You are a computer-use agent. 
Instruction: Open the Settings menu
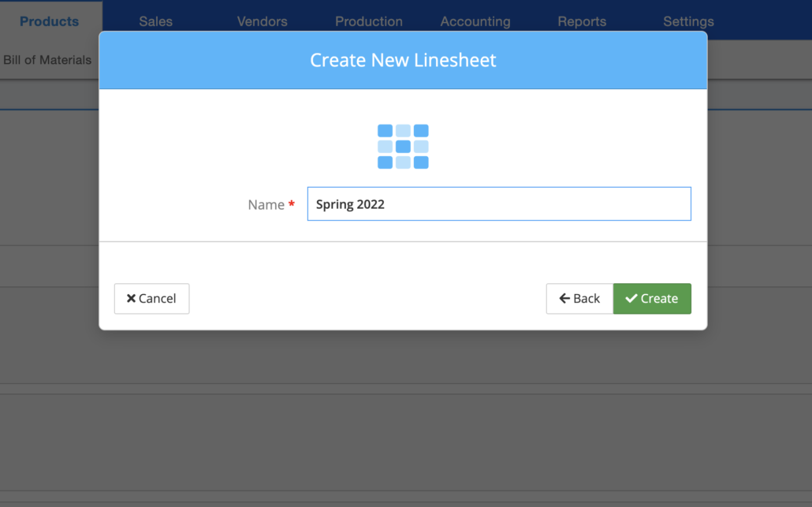pos(687,21)
